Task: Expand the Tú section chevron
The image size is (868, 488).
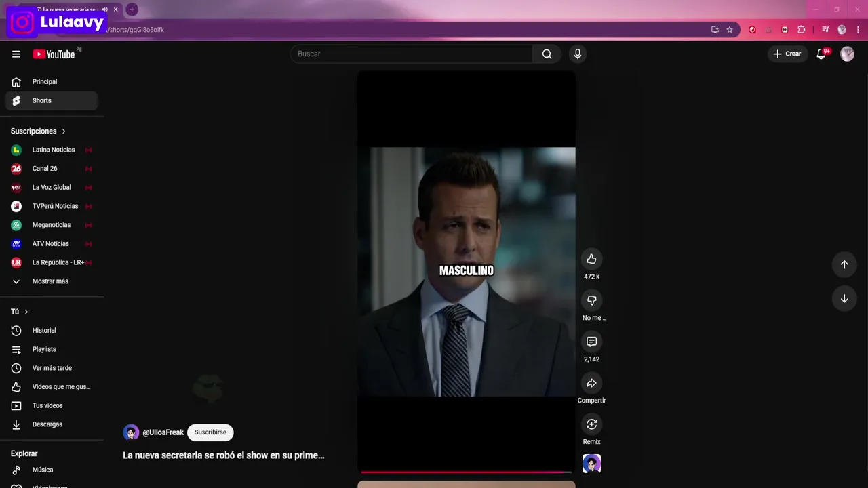Action: (x=26, y=312)
